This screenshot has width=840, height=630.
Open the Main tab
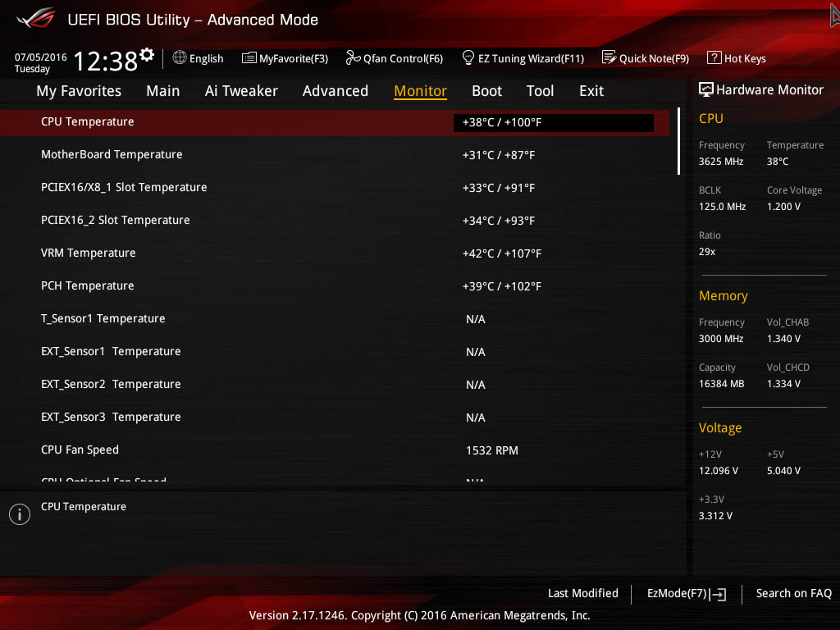pos(163,91)
